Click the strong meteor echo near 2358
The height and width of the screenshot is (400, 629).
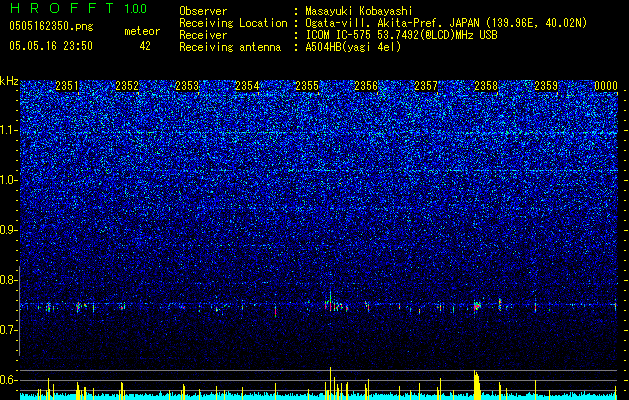477,306
